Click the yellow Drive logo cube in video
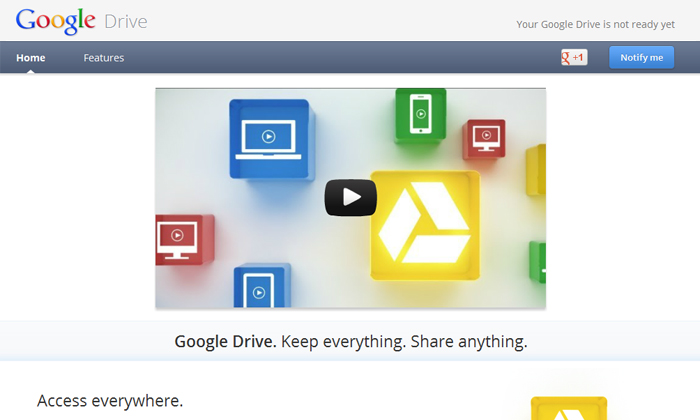The width and height of the screenshot is (700, 420). coord(425,225)
